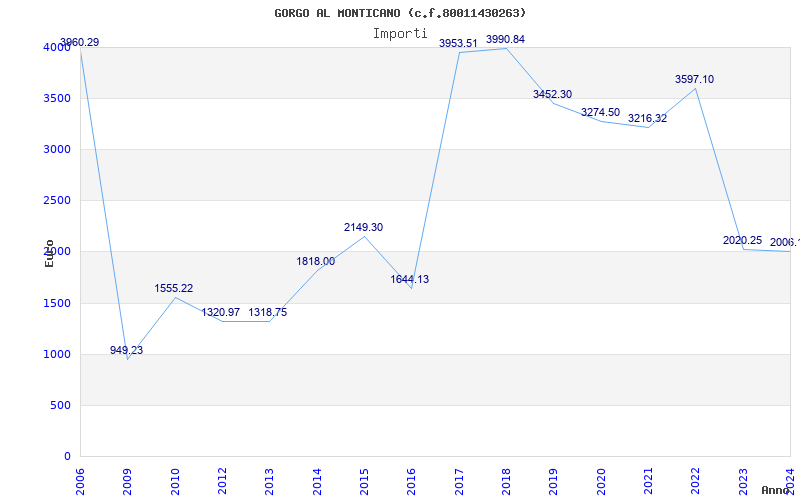Select data label 949.23
The height and width of the screenshot is (500, 800).
pos(127,351)
